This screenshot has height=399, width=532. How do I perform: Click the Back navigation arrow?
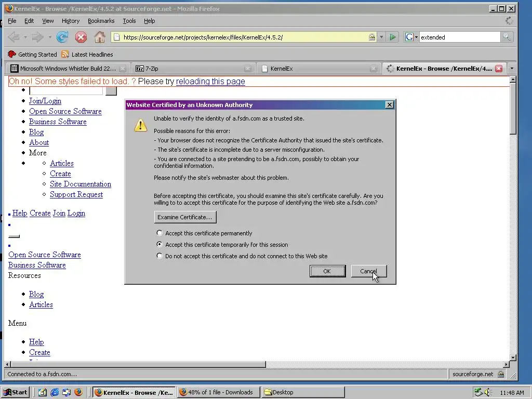(14, 37)
